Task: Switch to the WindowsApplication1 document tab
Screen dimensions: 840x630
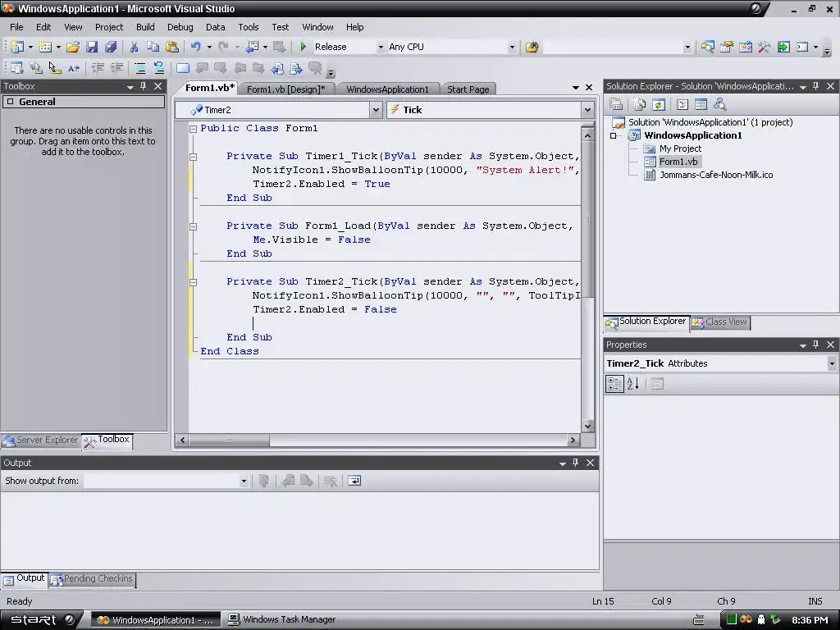Action: [x=387, y=89]
